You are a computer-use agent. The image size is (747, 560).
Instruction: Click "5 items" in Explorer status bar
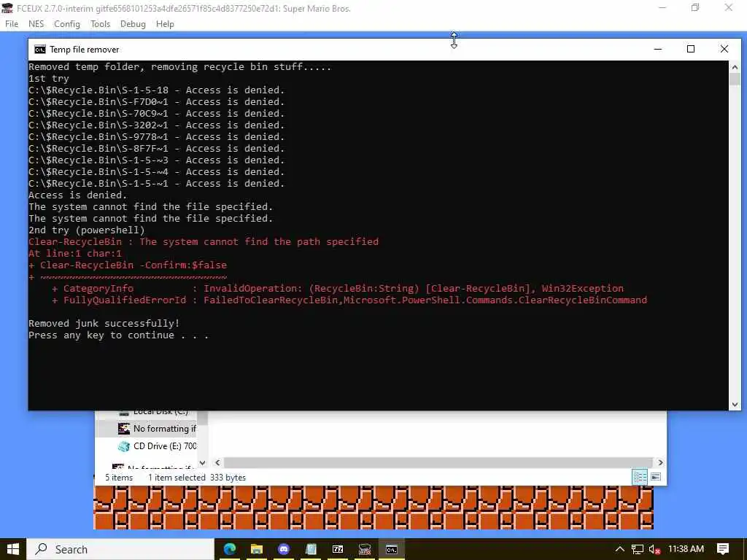coord(119,478)
